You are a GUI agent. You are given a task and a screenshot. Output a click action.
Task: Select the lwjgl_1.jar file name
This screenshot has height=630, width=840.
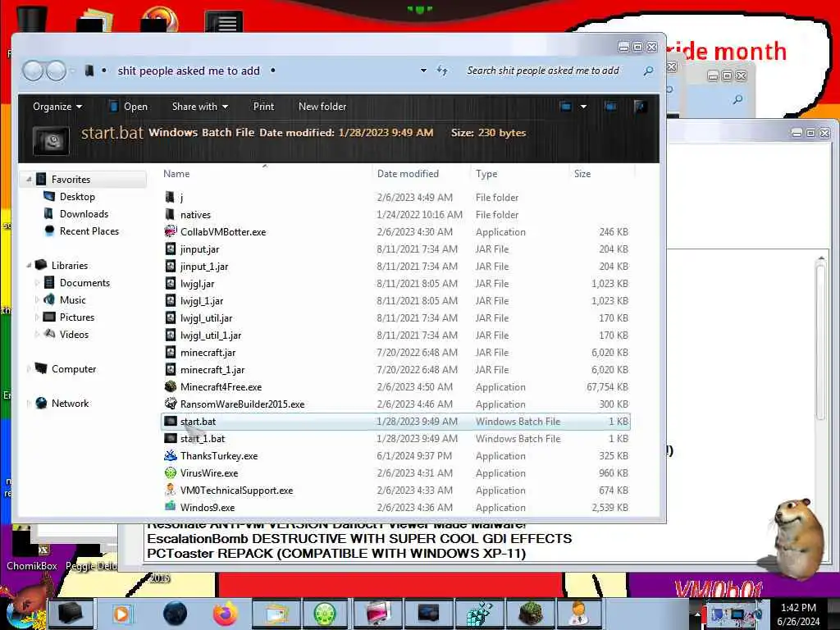coord(202,300)
